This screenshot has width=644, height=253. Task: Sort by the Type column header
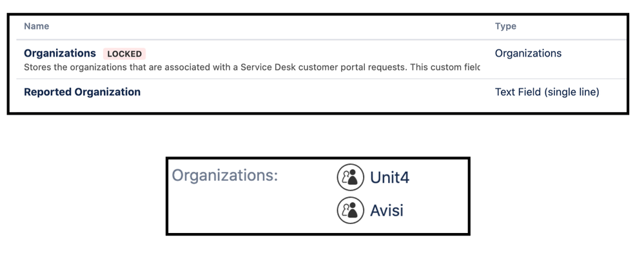pos(505,26)
